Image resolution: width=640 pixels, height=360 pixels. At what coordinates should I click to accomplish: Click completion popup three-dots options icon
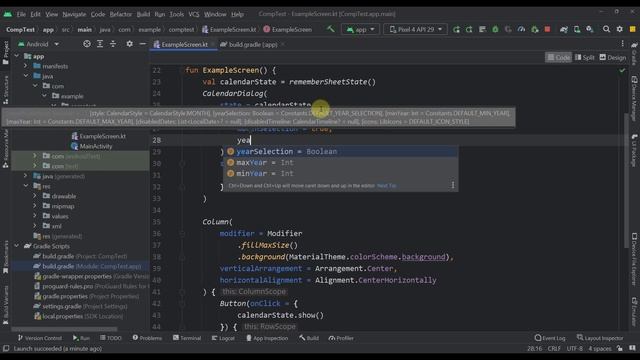[x=453, y=185]
